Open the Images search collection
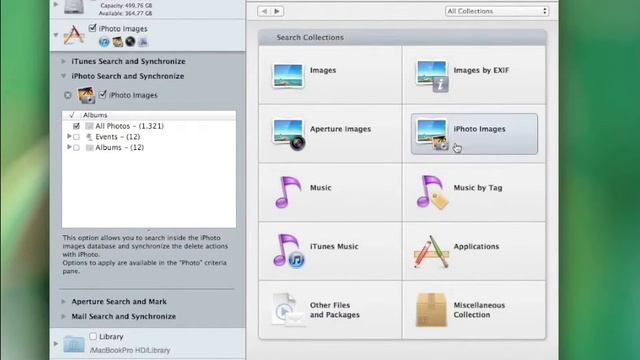This screenshot has width=640, height=360. 330,75
